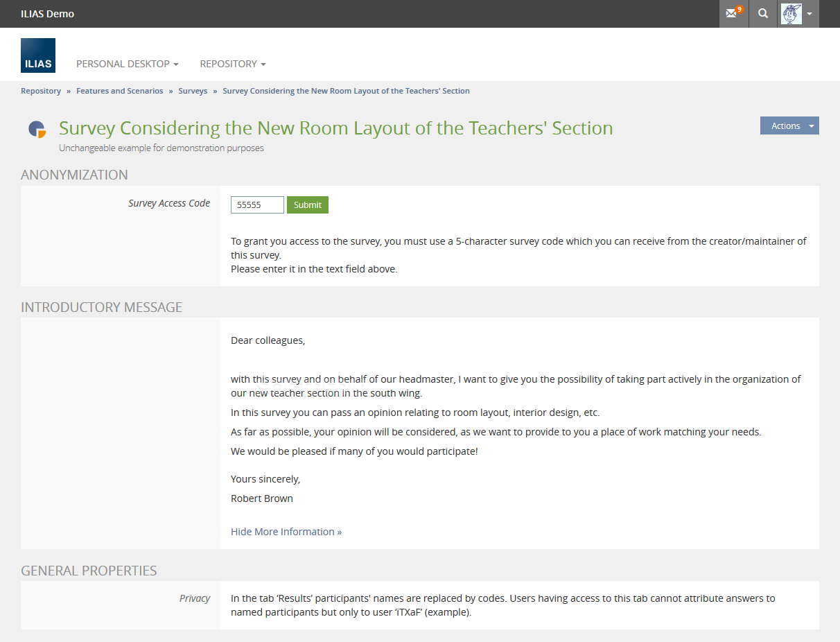Open the mail notifications icon
Viewport: 840px width, 642px height.
734,13
